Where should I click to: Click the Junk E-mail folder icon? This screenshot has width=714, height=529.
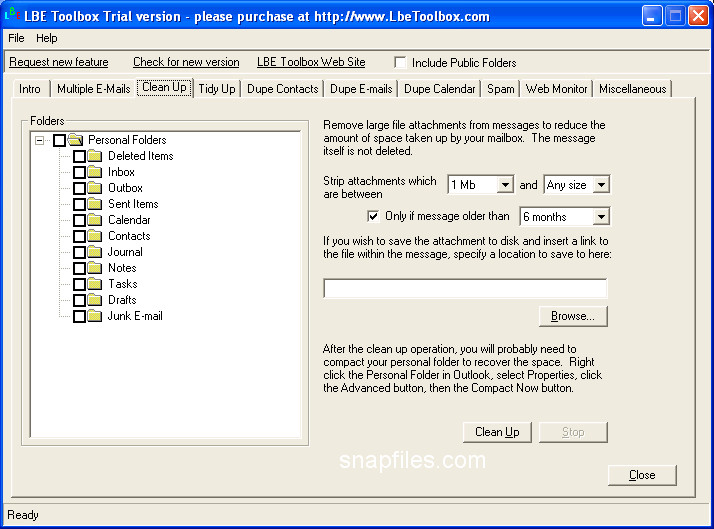click(95, 316)
